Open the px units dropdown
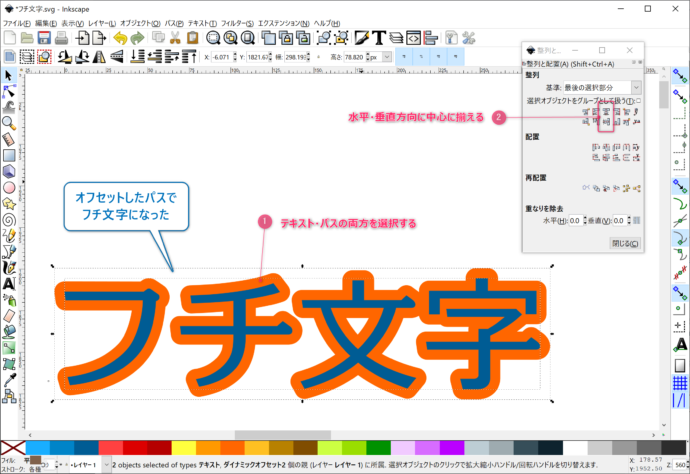This screenshot has height=474, width=690. click(387, 57)
